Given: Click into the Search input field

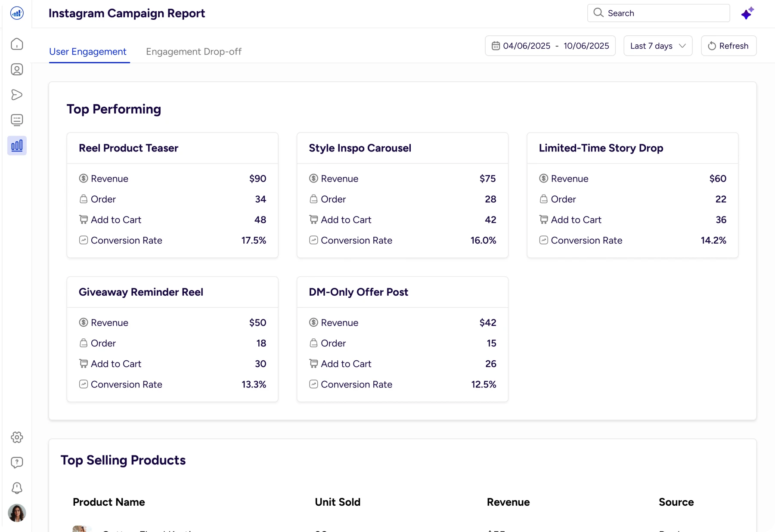Looking at the screenshot, I should click(663, 13).
